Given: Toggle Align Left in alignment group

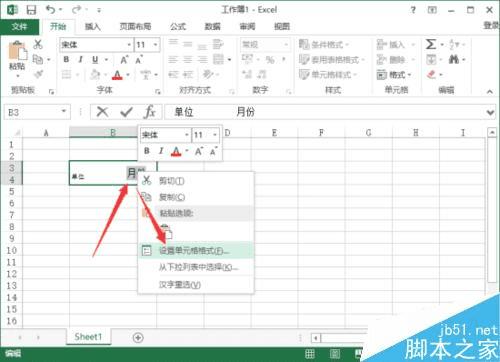Looking at the screenshot, I should click(x=173, y=59).
